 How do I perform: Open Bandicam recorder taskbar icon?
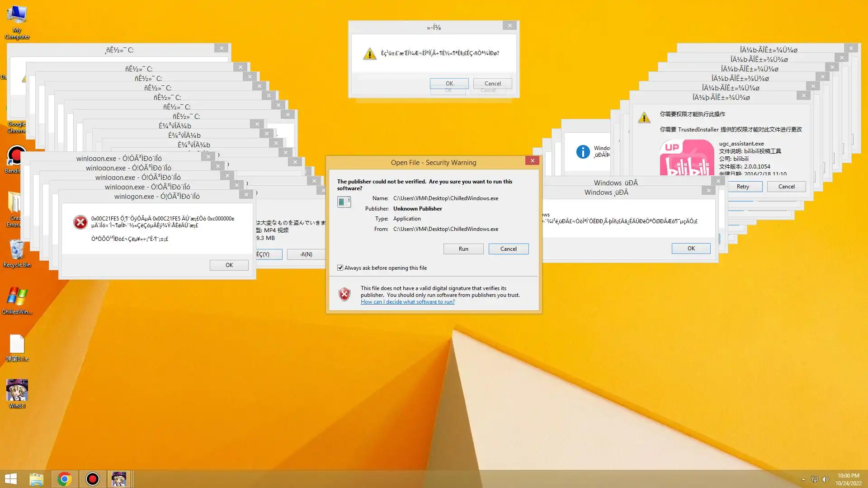tap(92, 479)
